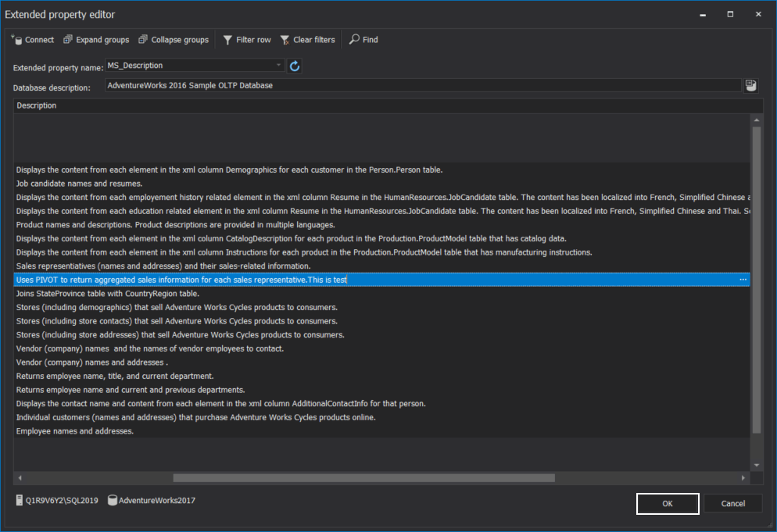777x532 pixels.
Task: Open the Extended property name dropdown
Action: (x=277, y=66)
